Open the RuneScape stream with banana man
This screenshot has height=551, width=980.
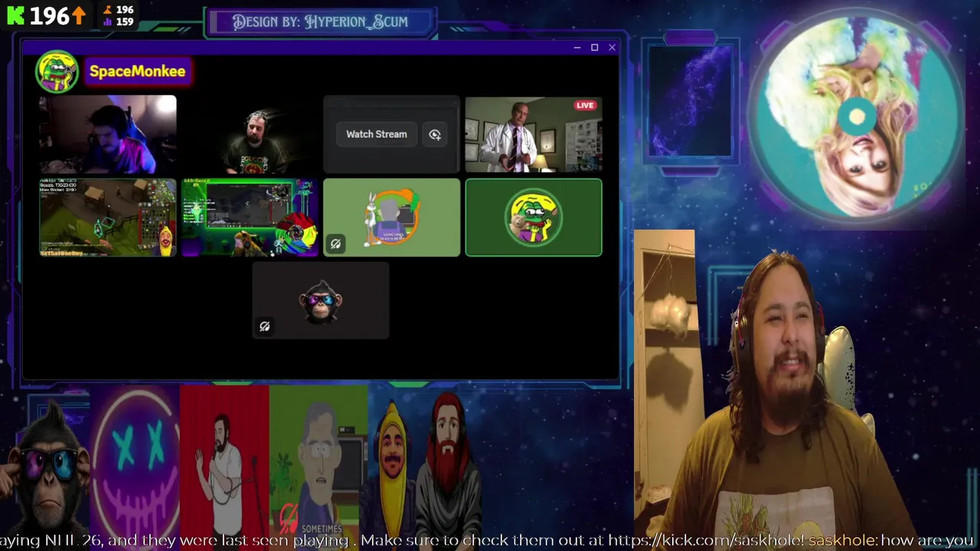coord(107,217)
